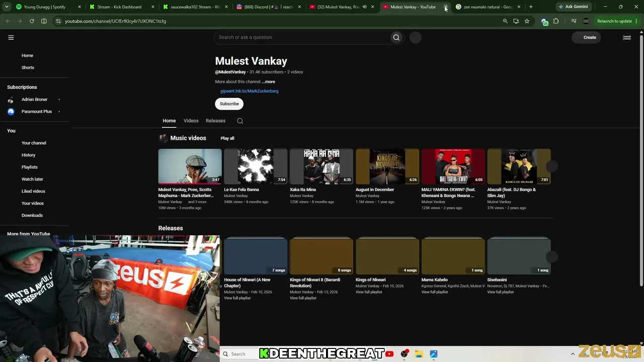This screenshot has width=644, height=362.
Task: Click the zoom magnifier in address bar
Action: (505, 21)
